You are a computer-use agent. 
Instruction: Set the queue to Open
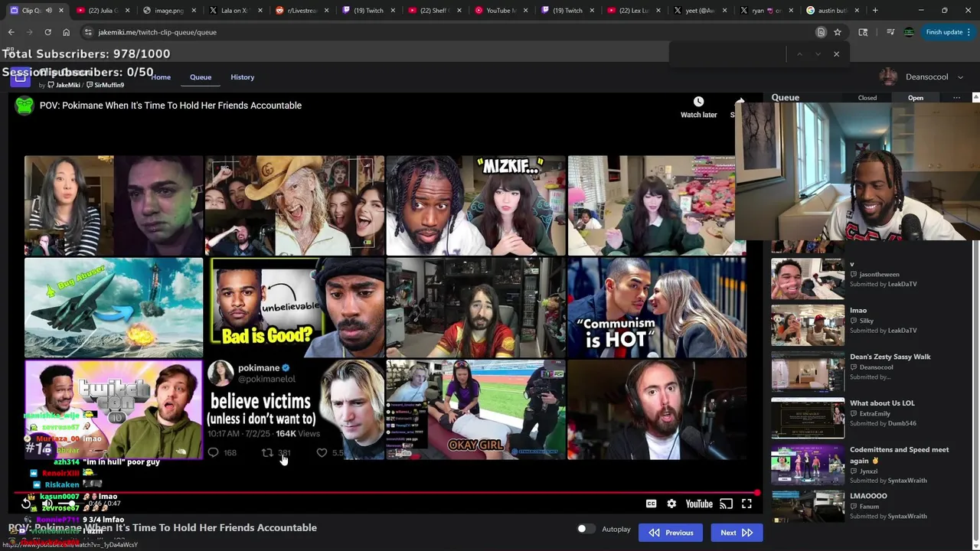tap(916, 98)
